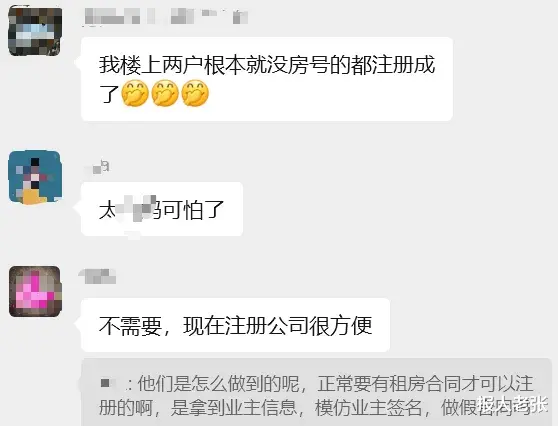This screenshot has width=558, height=426.
Task: Click the blurred sender name in quoted reply
Action: 111,383
